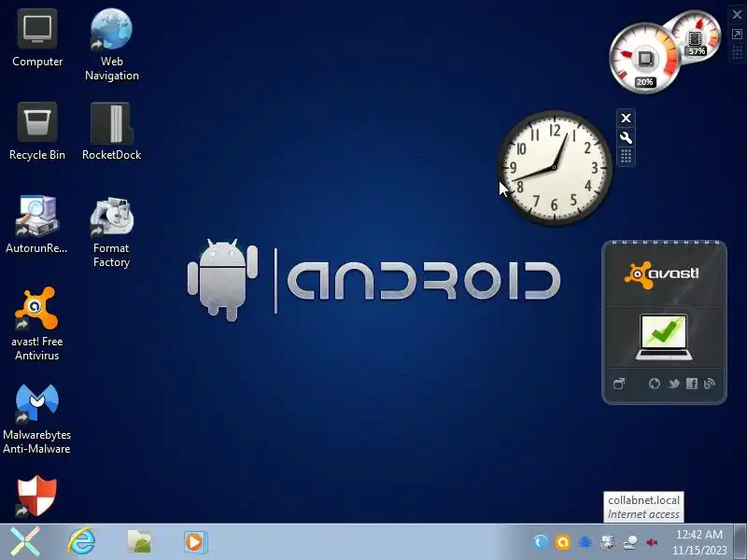Open the file explorer taskbar icon

point(139,541)
